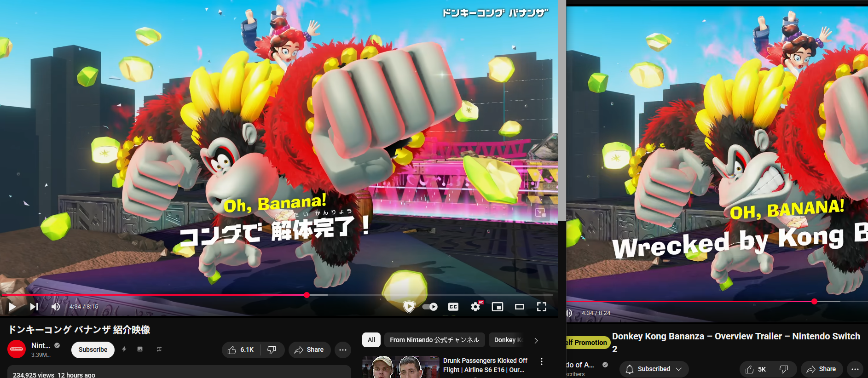
Task: Open more actions menu in right window
Action: (855, 369)
